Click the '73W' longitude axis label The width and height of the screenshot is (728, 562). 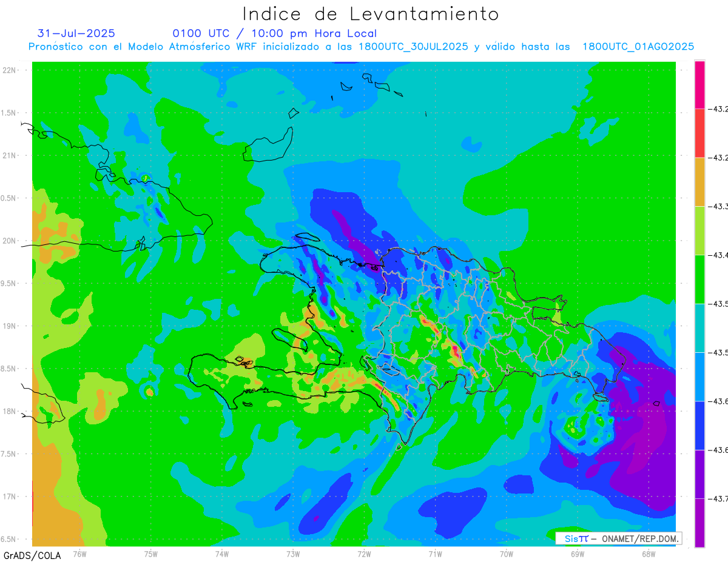pos(293,554)
